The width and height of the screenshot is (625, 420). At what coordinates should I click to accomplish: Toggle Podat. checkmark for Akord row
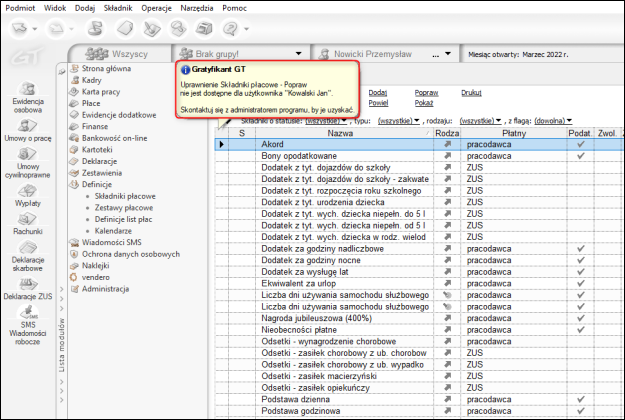tap(579, 145)
